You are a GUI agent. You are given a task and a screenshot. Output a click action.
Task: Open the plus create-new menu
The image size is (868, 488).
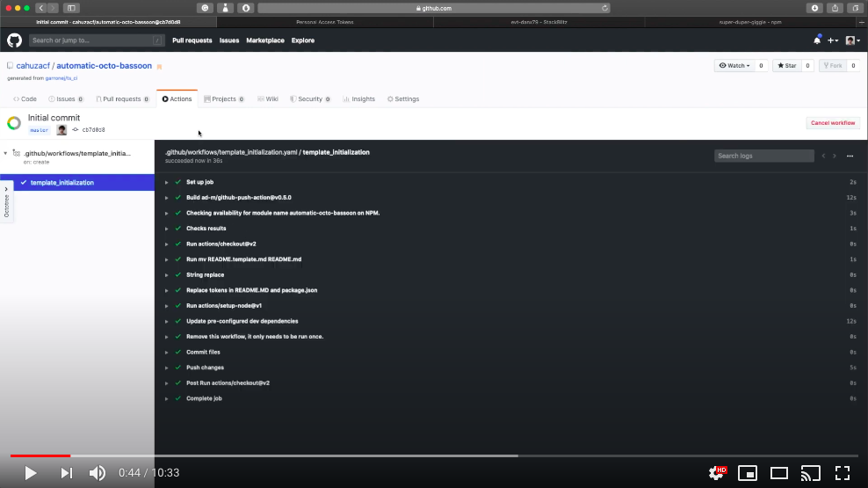(833, 40)
